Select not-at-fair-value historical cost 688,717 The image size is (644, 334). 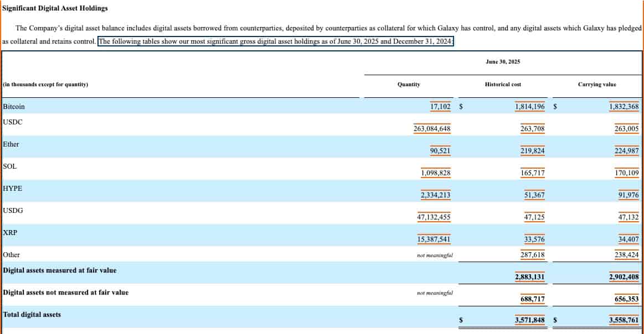[532, 299]
